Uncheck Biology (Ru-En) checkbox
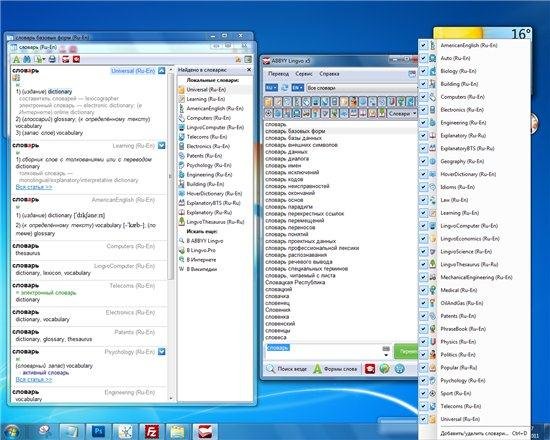550x440 pixels. pyautogui.click(x=423, y=71)
